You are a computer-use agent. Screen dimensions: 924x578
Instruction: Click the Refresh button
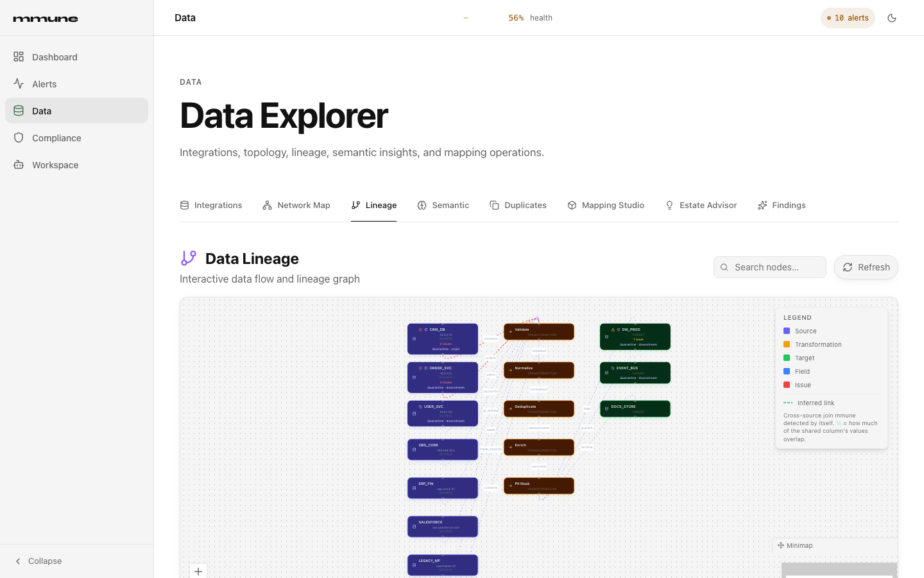[866, 267]
